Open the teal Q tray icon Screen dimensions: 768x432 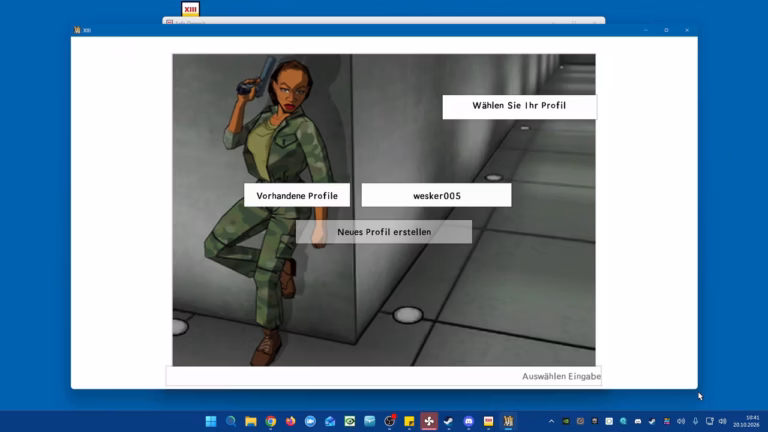[x=623, y=421]
